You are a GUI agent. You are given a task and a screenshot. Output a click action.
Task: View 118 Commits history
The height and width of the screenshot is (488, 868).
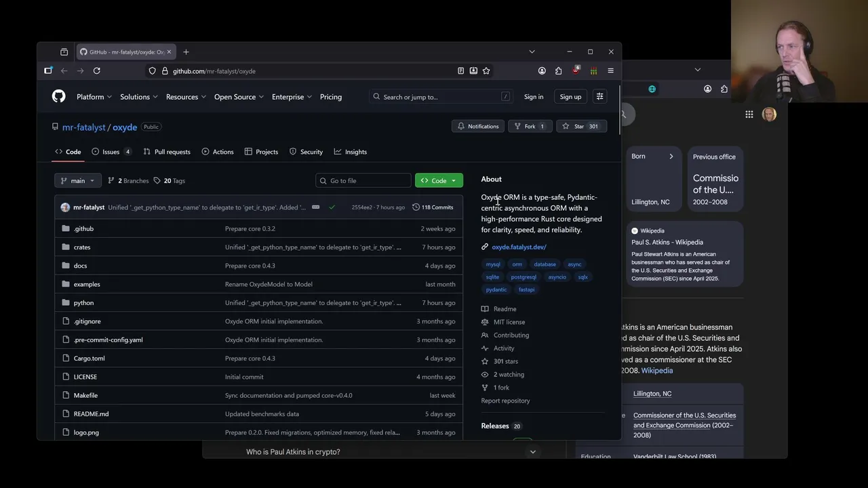(433, 207)
